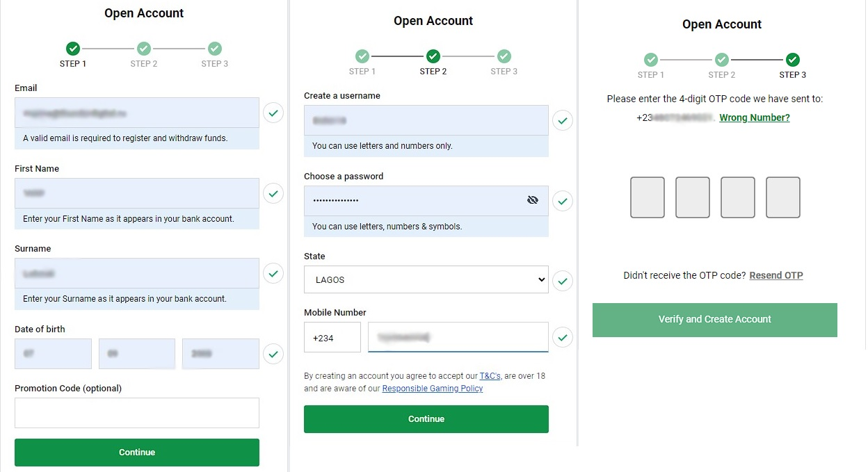Click the checkmark icon beside State dropdown
The height and width of the screenshot is (472, 868).
(562, 281)
